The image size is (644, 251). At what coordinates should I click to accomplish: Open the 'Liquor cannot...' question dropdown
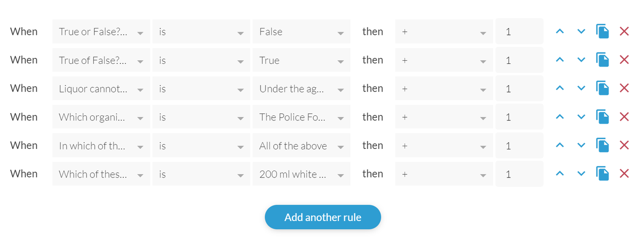point(101,88)
